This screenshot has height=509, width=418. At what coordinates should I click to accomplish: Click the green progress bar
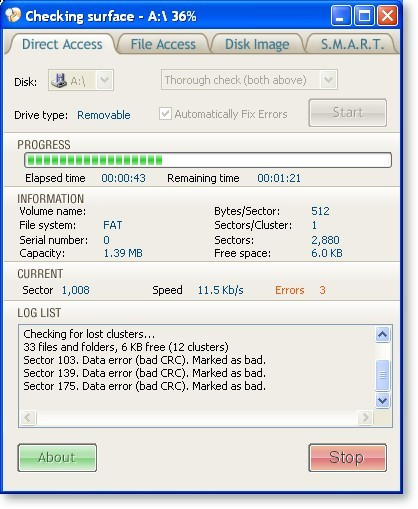tap(208, 160)
